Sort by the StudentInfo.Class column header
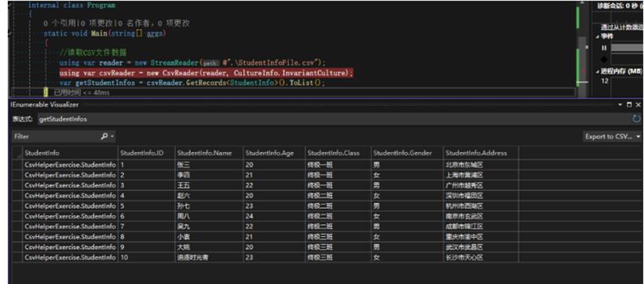The height and width of the screenshot is (284, 644). tap(338, 153)
